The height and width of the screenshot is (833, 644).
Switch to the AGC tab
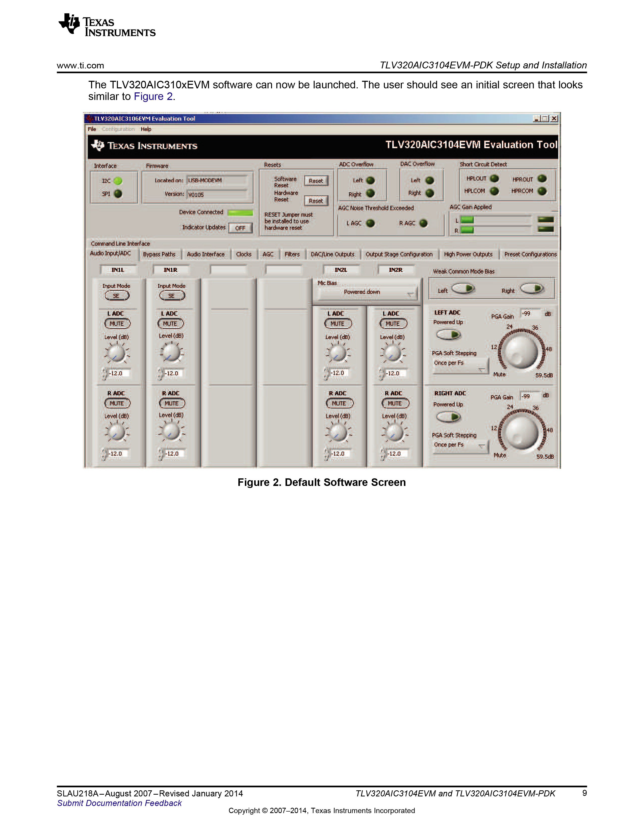point(268,254)
